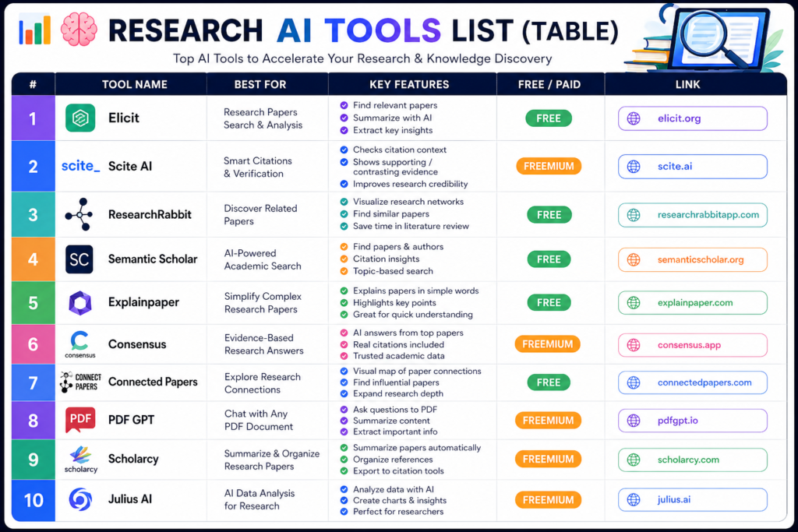Open the scite.ai link
The width and height of the screenshot is (798, 532).
(693, 167)
